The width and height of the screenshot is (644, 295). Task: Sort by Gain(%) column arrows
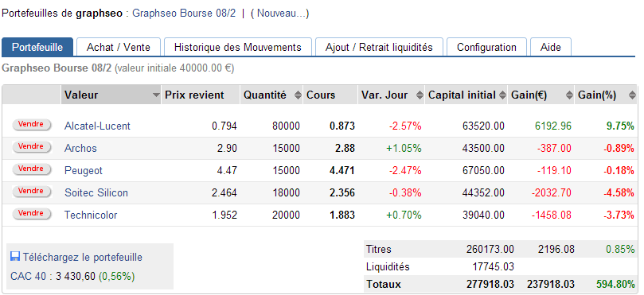click(632, 95)
